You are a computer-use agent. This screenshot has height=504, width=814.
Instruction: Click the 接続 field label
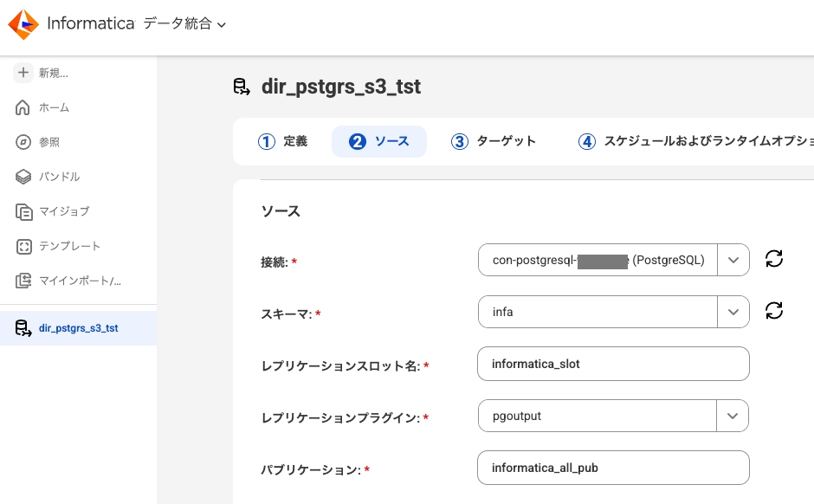275,262
